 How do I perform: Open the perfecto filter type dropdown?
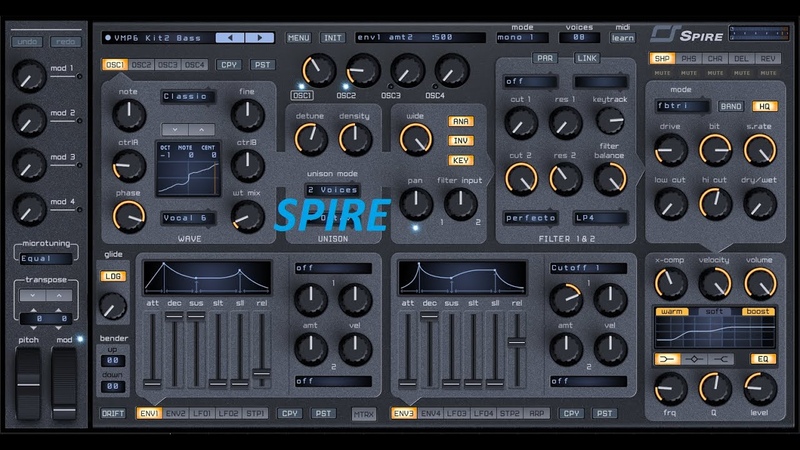530,217
